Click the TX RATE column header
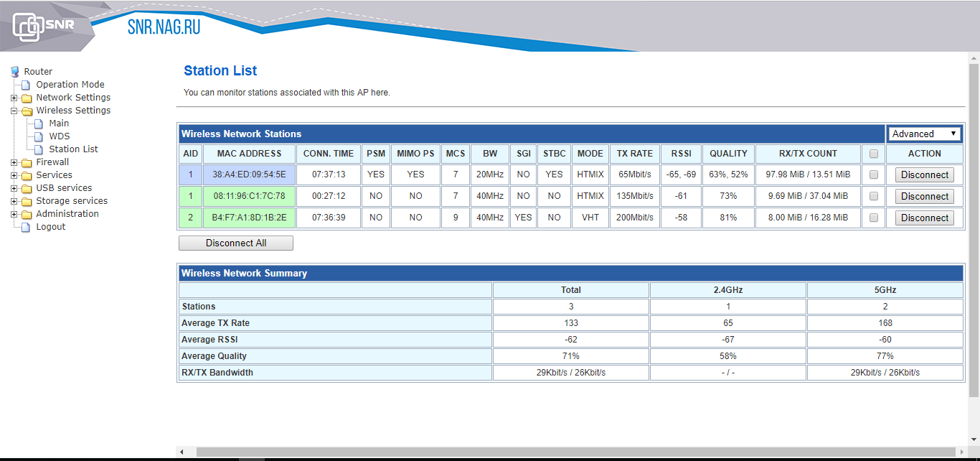The height and width of the screenshot is (461, 980). click(x=635, y=154)
